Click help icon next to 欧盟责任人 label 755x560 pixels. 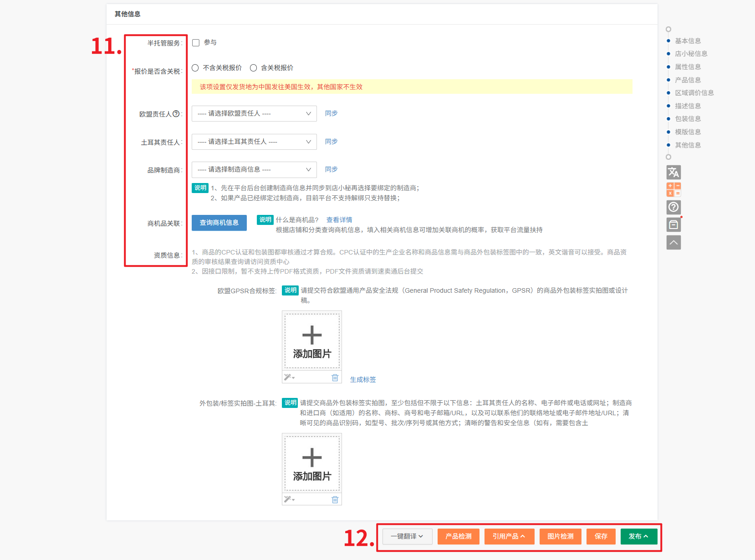coord(176,114)
